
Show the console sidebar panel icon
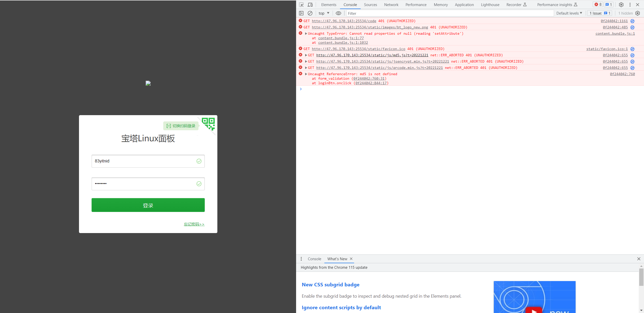tap(301, 13)
